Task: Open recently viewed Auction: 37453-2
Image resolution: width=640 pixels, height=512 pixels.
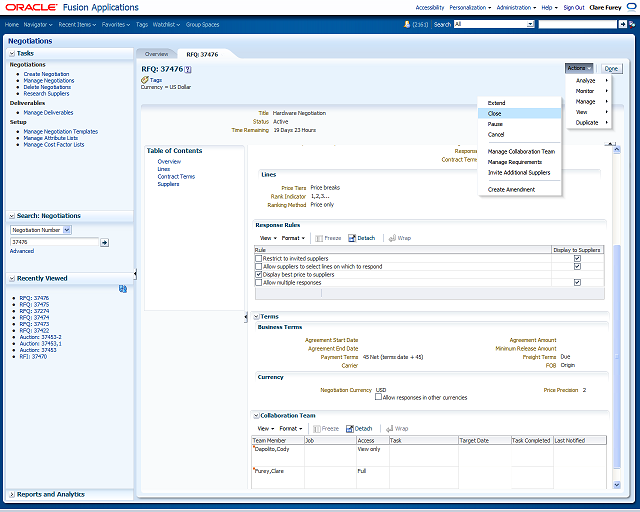Action: pyautogui.click(x=40, y=337)
